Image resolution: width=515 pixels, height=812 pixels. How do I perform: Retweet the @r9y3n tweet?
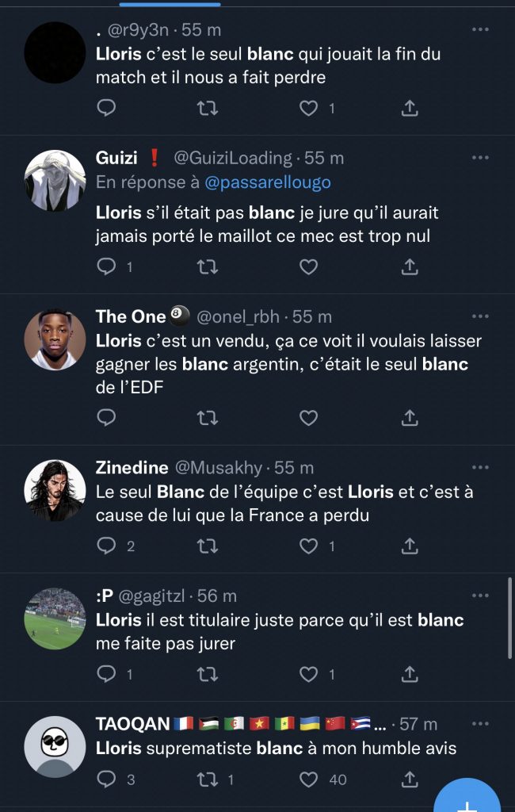[x=207, y=109]
